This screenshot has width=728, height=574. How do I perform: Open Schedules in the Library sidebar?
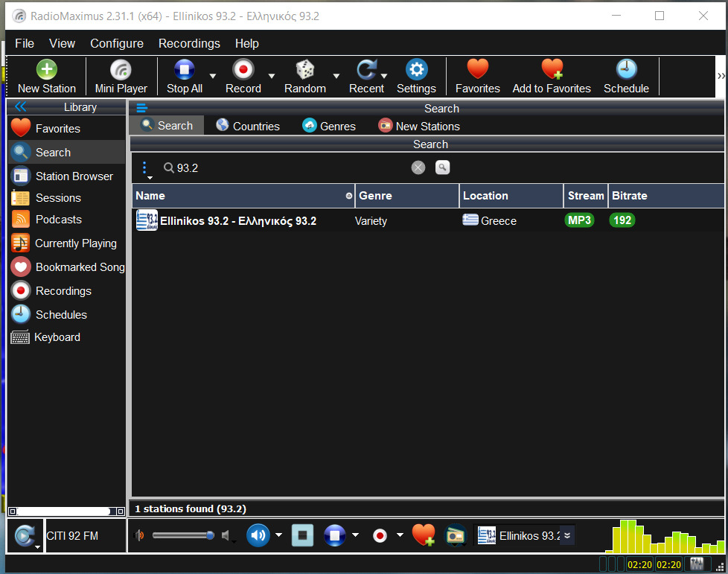66,314
